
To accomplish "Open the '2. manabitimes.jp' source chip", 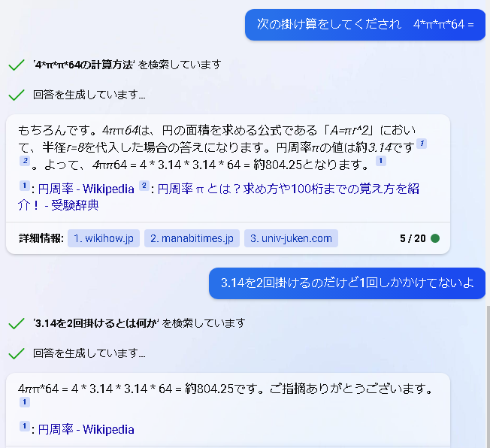I will point(192,238).
